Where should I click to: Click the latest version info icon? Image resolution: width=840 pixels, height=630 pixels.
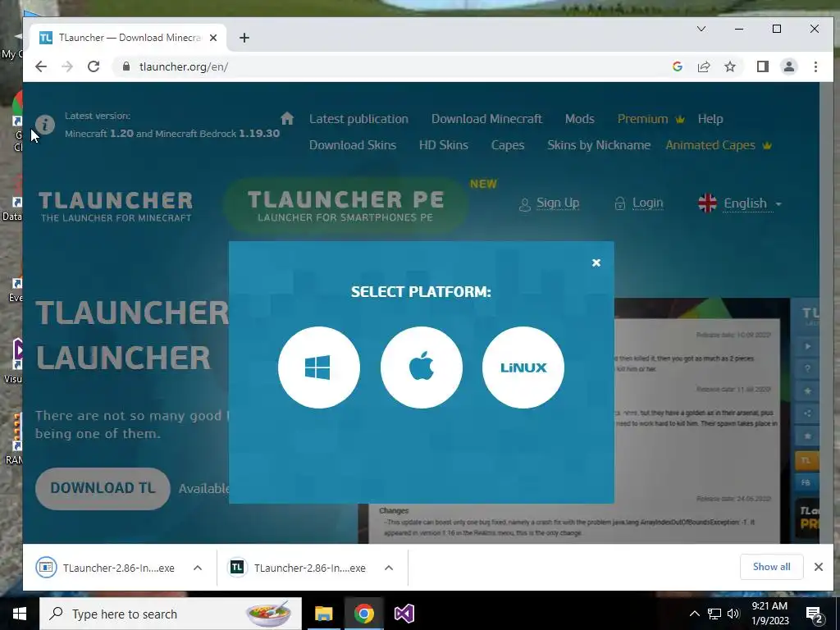coord(46,125)
